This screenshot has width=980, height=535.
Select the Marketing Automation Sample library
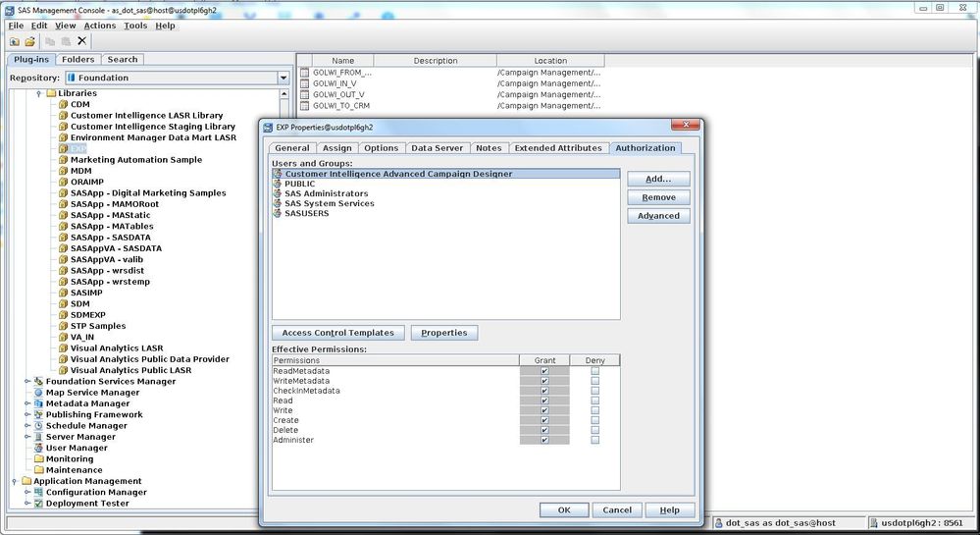tap(135, 160)
